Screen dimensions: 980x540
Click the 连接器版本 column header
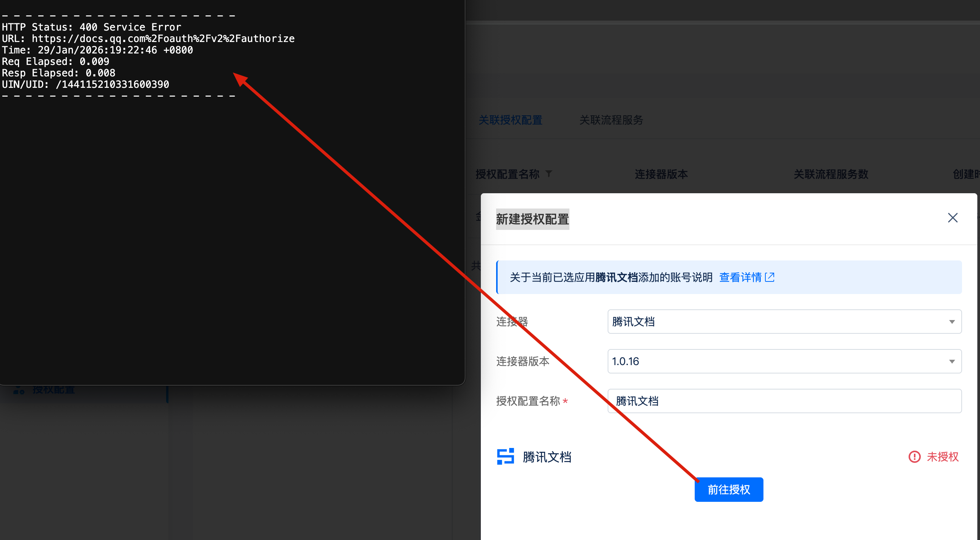661,174
